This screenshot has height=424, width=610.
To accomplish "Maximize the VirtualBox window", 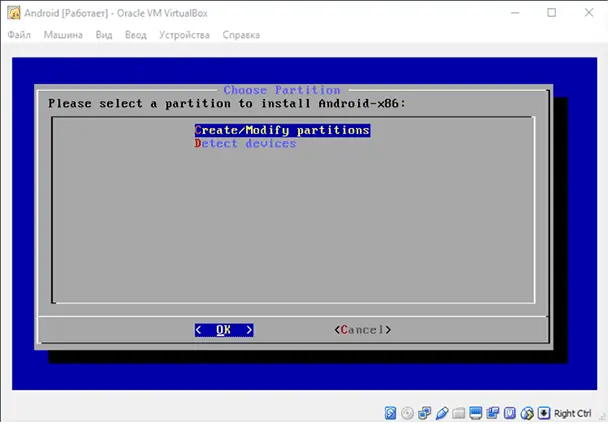I will pos(552,13).
